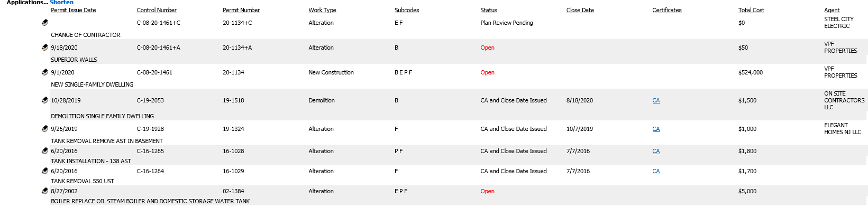
Task: Click edit icon for permit 16-1028
Action: [x=45, y=151]
